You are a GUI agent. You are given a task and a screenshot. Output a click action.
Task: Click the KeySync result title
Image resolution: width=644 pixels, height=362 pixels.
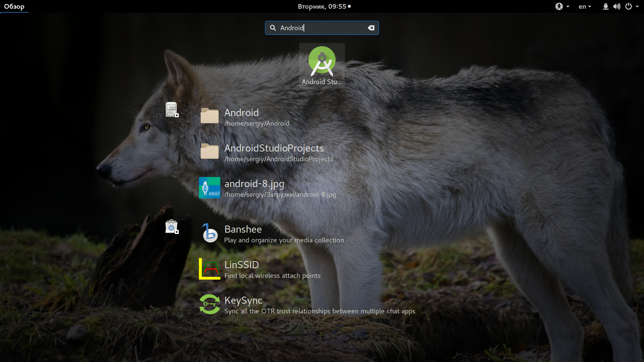243,300
